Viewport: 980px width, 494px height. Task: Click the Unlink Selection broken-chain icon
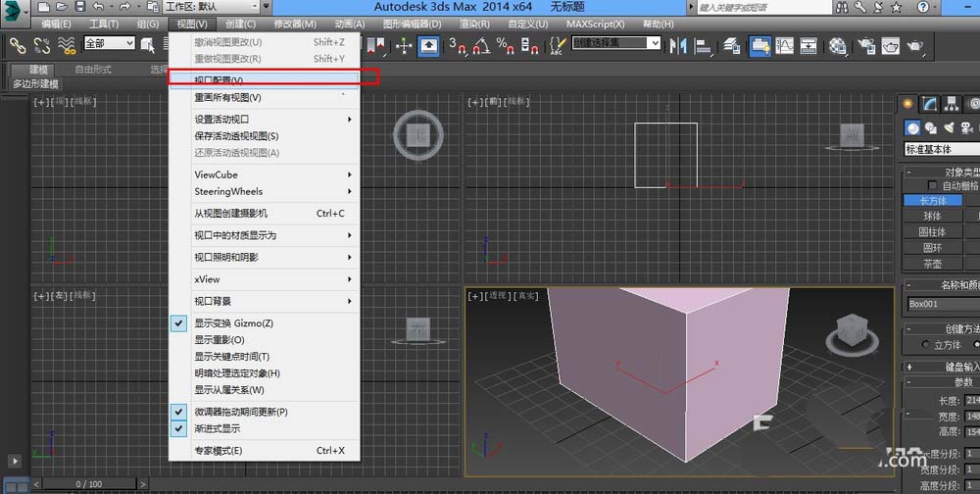(42, 45)
